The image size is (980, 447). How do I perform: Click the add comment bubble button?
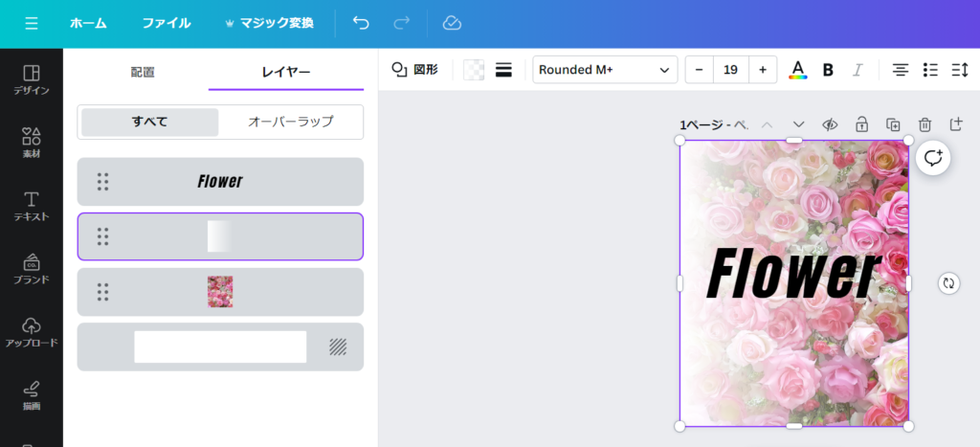click(x=933, y=158)
